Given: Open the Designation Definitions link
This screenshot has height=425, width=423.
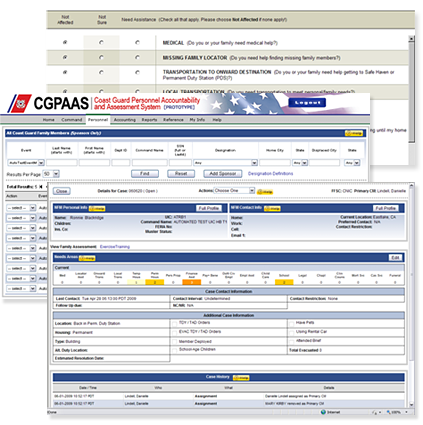Looking at the screenshot, I should tap(270, 174).
